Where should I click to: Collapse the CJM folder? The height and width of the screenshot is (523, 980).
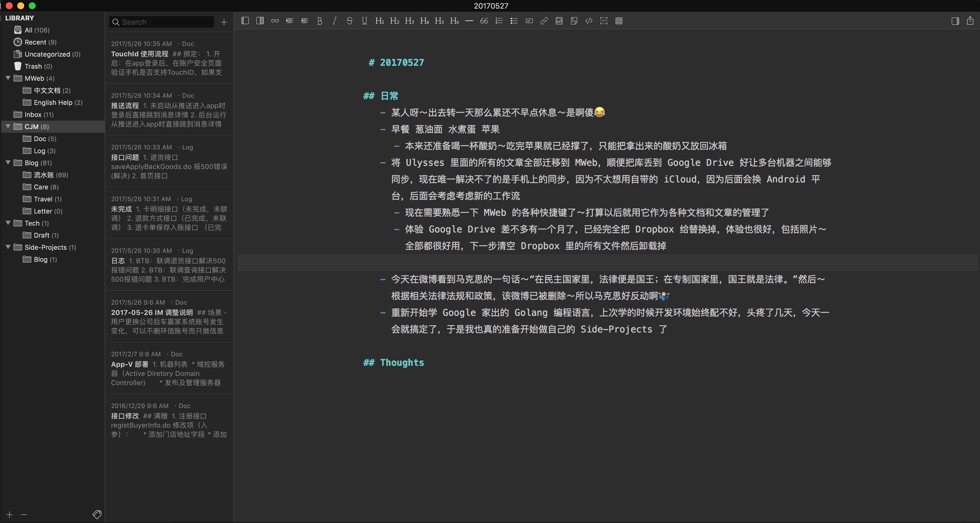tap(8, 126)
